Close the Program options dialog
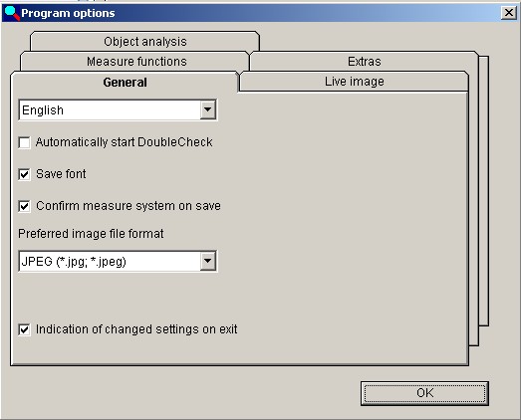Viewport: 521px width, 420px height. point(509,13)
